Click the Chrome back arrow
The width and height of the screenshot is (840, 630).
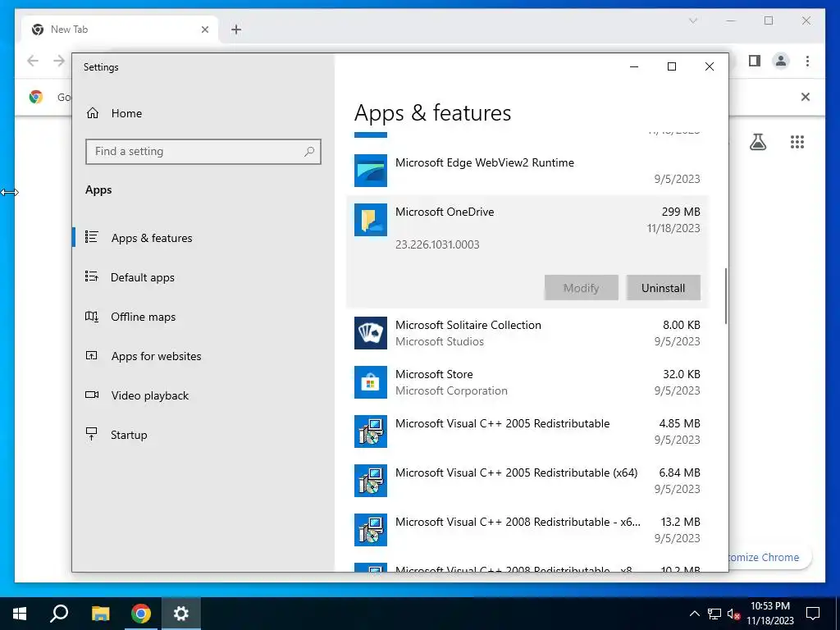[33, 61]
